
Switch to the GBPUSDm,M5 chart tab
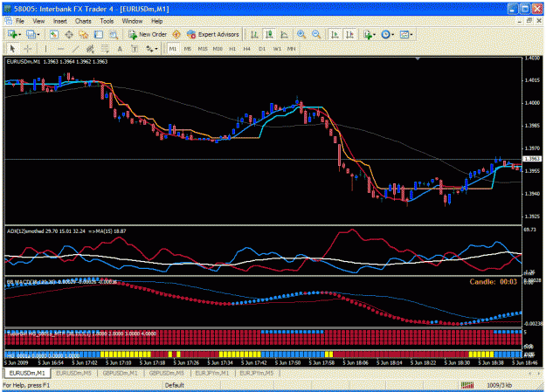click(x=167, y=373)
